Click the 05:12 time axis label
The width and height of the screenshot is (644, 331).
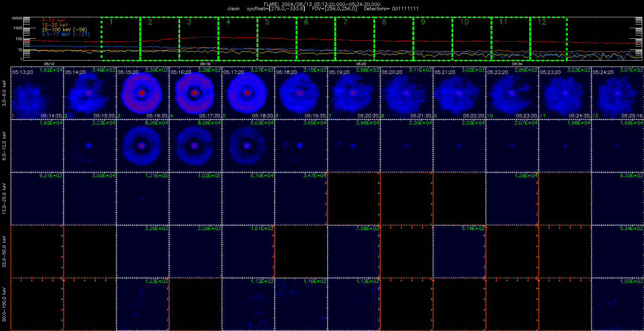[49, 64]
